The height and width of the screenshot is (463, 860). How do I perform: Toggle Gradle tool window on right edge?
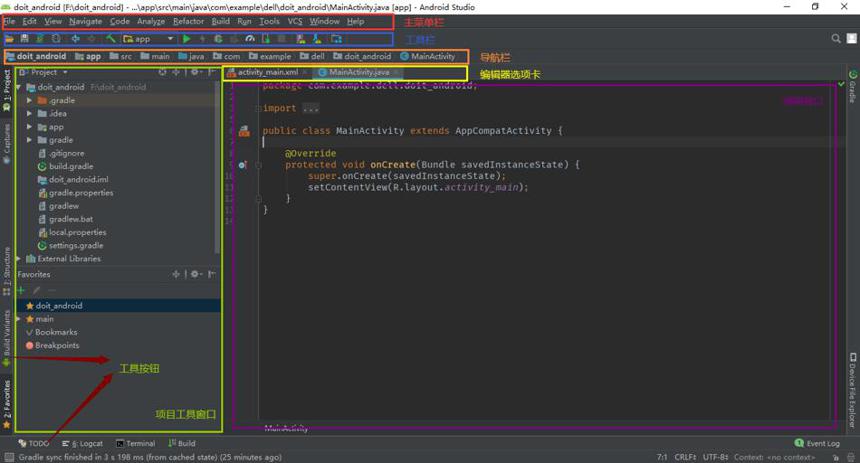click(x=852, y=87)
